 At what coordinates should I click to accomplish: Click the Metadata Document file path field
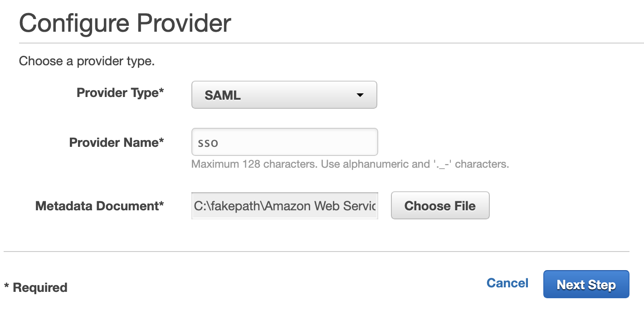[x=284, y=205]
